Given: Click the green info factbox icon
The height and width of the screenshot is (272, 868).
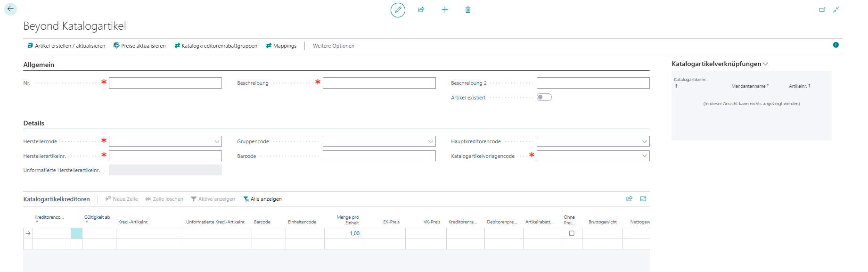Looking at the screenshot, I should [835, 45].
